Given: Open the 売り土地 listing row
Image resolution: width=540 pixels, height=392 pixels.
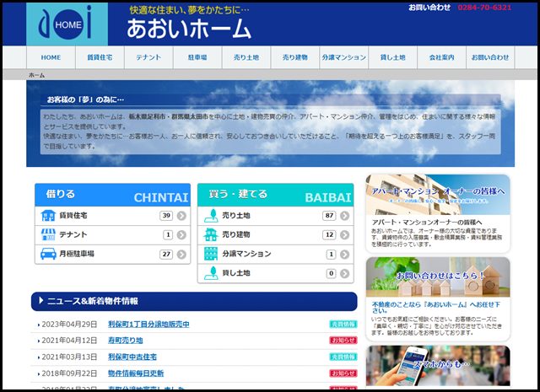Looking at the screenshot, I should click(x=276, y=216).
